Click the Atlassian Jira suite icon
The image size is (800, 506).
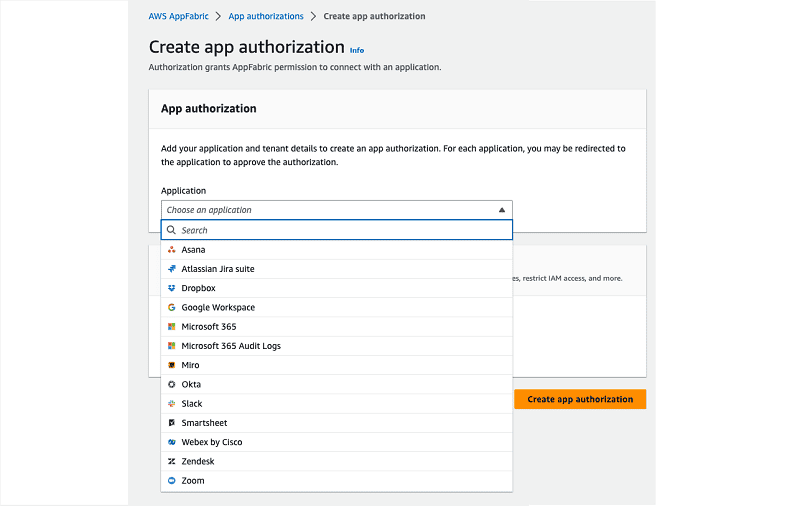point(171,269)
